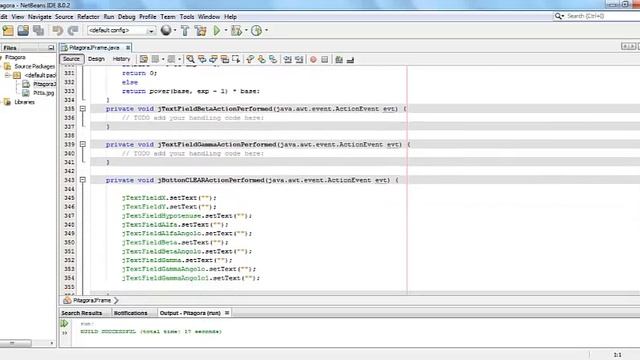Open the Navigate menu
Image resolution: width=640 pixels, height=360 pixels.
click(40, 17)
